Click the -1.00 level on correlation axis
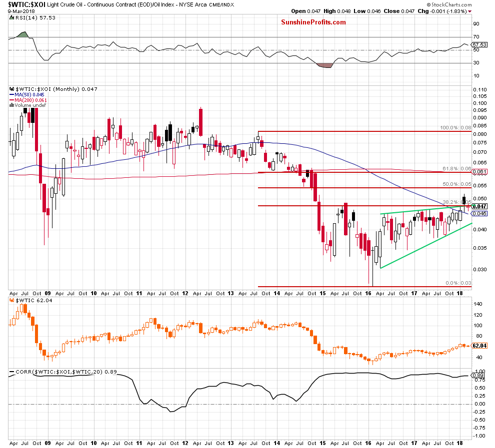The width and height of the screenshot is (495, 448). coord(479,436)
